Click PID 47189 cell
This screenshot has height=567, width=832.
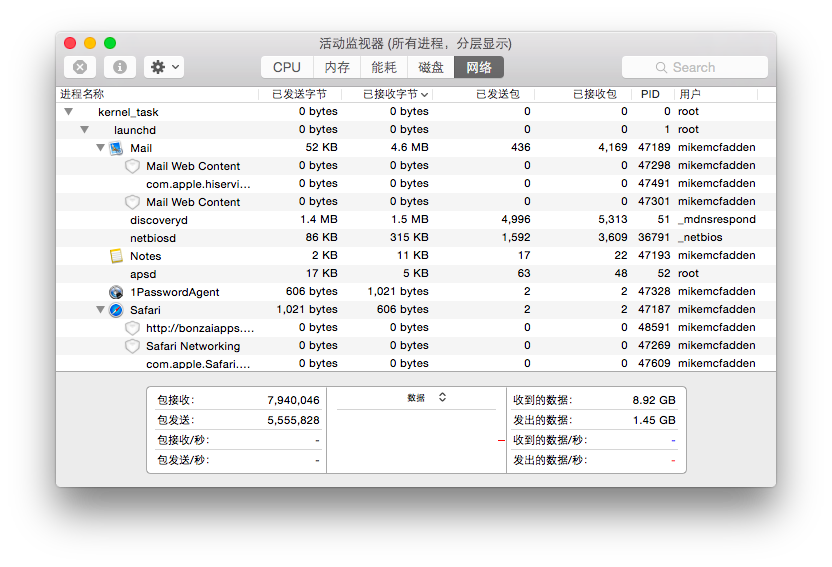(654, 147)
